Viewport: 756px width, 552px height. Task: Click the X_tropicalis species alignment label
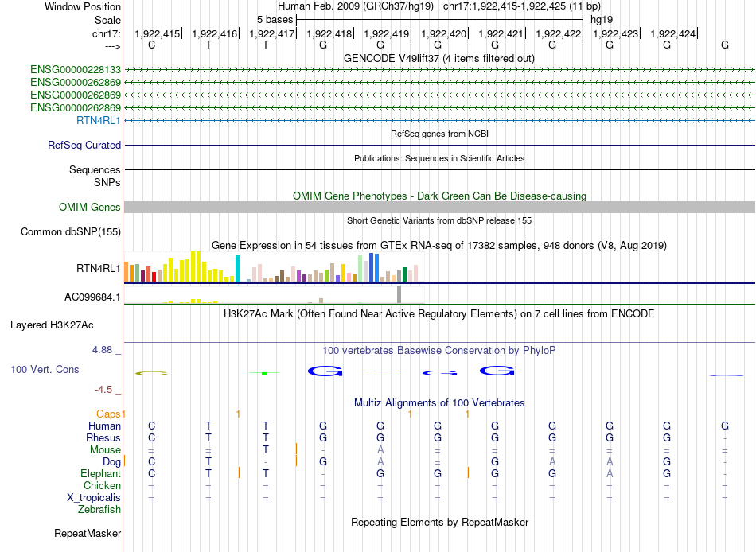click(x=94, y=498)
